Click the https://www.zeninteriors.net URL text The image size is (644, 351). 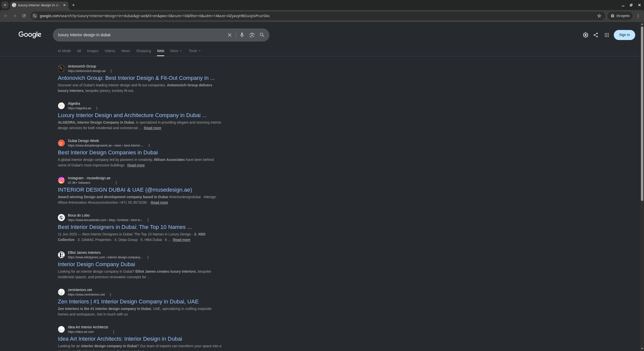tap(86, 295)
